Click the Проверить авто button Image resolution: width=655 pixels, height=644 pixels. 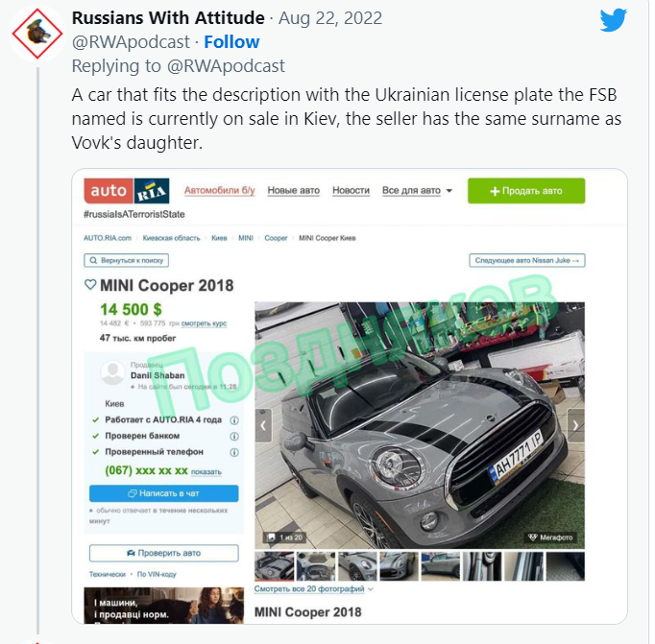pos(163,553)
